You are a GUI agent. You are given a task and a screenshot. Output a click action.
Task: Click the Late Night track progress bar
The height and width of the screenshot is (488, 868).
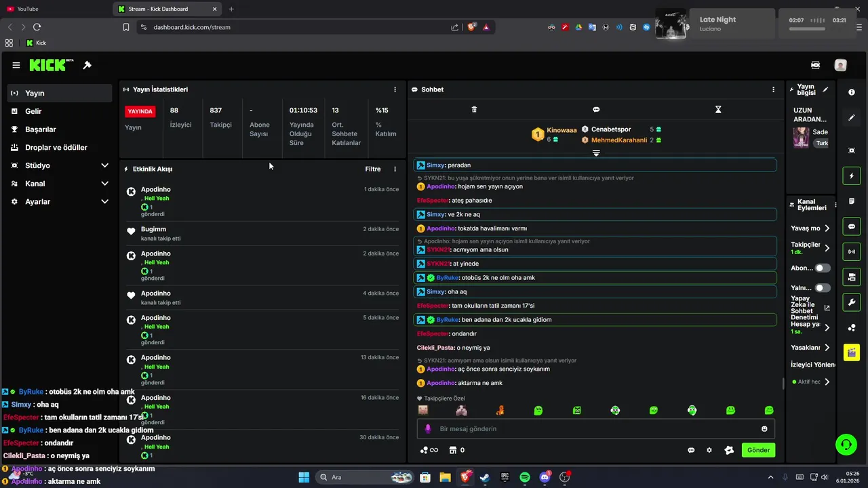pos(807,28)
